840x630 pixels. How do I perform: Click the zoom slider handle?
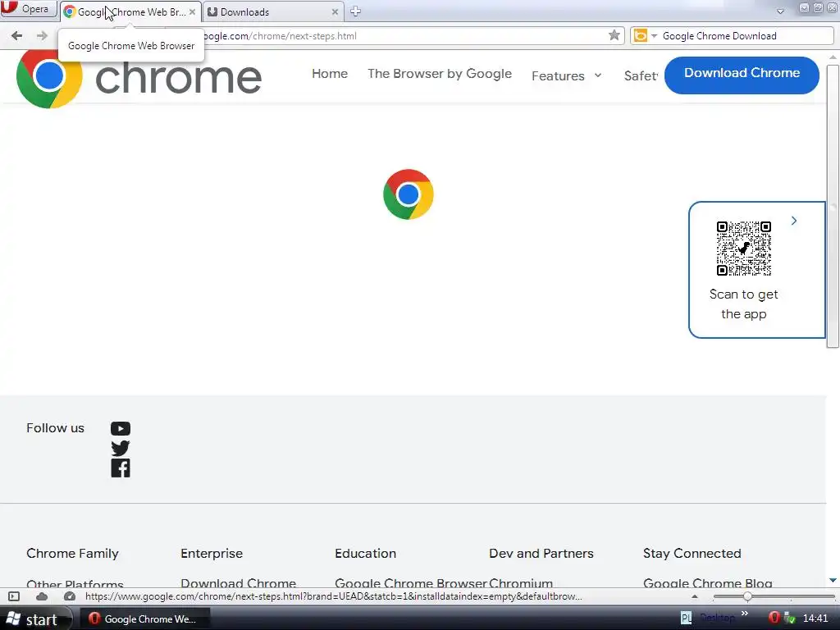[747, 596]
